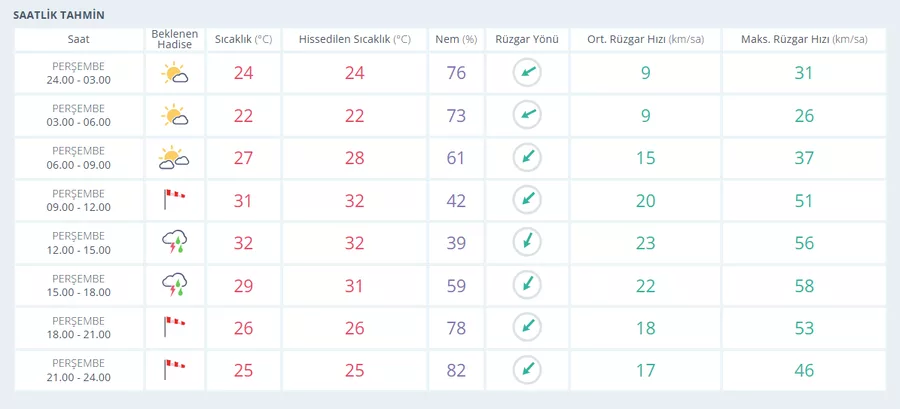The height and width of the screenshot is (409, 900).
Task: Click the Nem (%) column header
Action: point(456,40)
